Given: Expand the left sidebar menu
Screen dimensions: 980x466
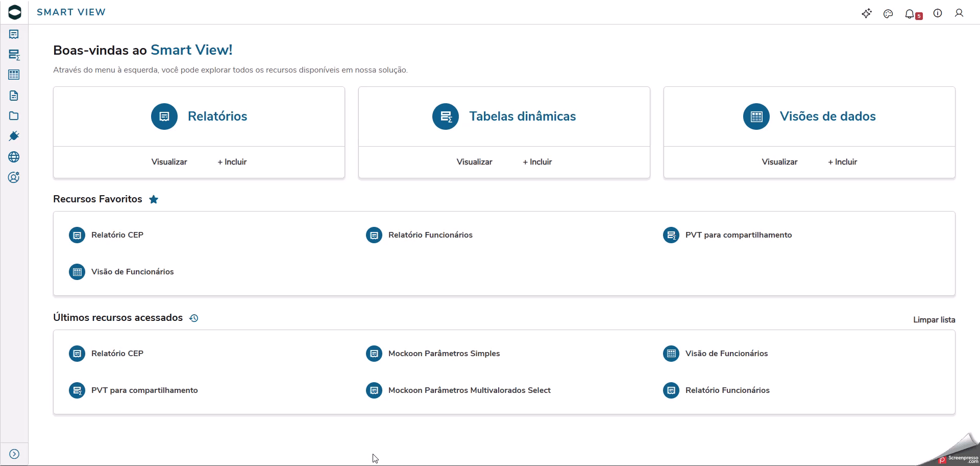Looking at the screenshot, I should (14, 454).
